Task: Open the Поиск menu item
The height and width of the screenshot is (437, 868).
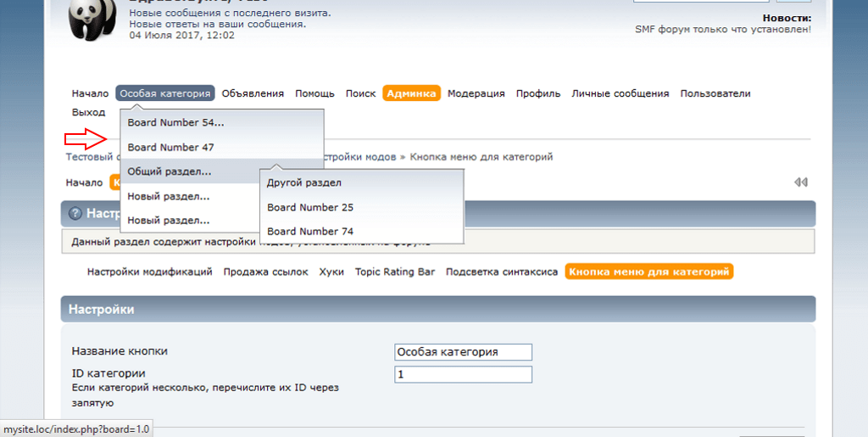Action: coord(360,93)
